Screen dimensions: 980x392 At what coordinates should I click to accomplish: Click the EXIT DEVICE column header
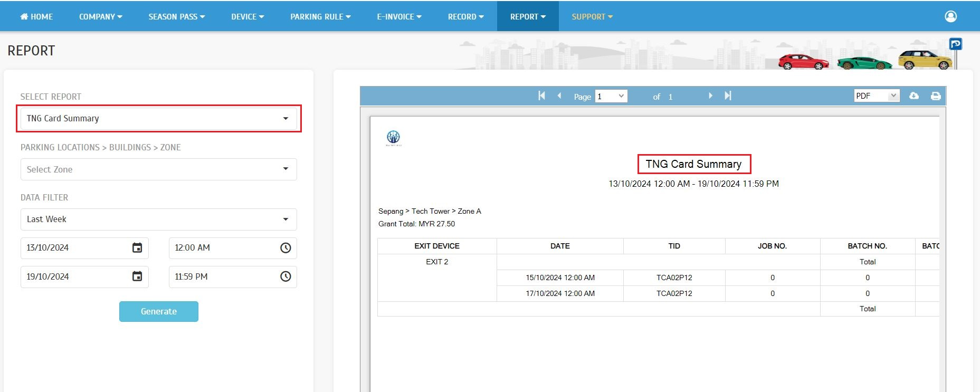click(437, 246)
